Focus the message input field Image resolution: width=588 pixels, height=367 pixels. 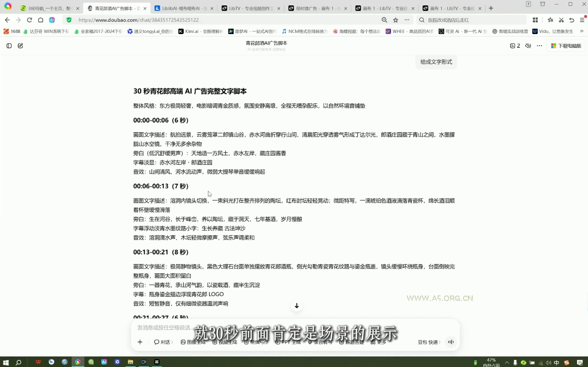point(295,328)
